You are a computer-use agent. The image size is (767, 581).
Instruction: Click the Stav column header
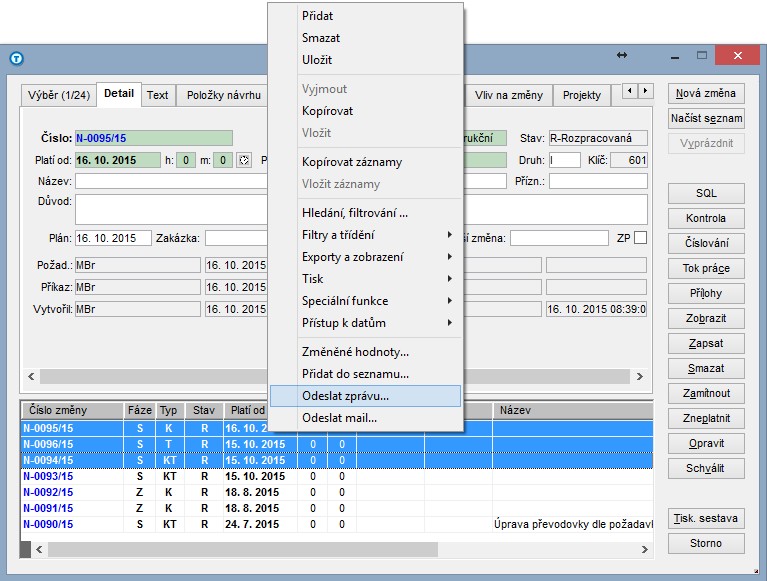(204, 410)
